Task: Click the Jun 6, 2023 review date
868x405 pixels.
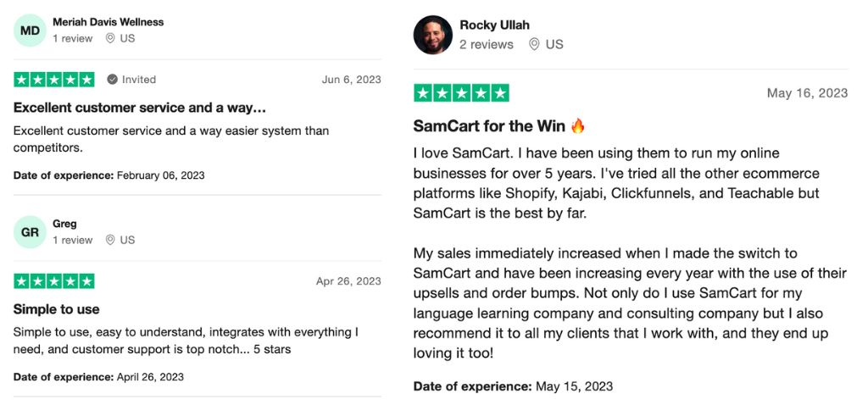Action: 351,80
